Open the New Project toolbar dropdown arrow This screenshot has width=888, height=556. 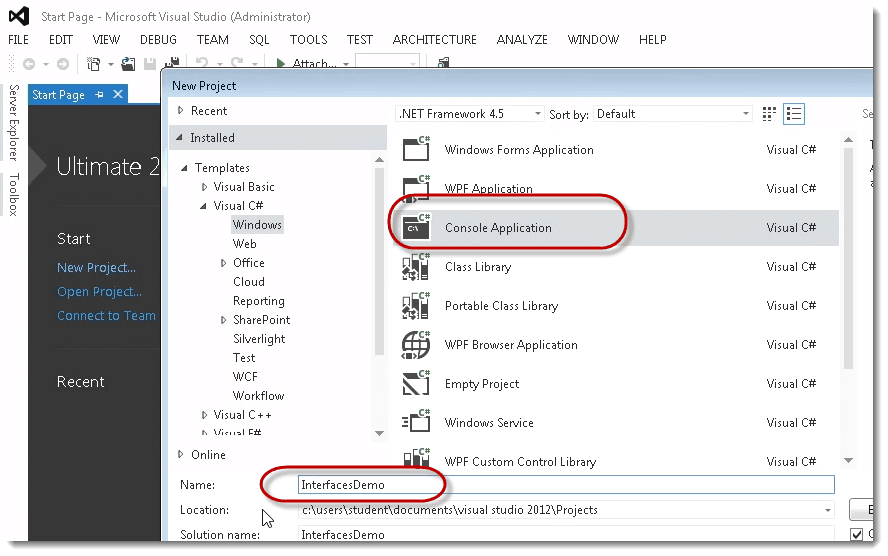click(x=111, y=65)
